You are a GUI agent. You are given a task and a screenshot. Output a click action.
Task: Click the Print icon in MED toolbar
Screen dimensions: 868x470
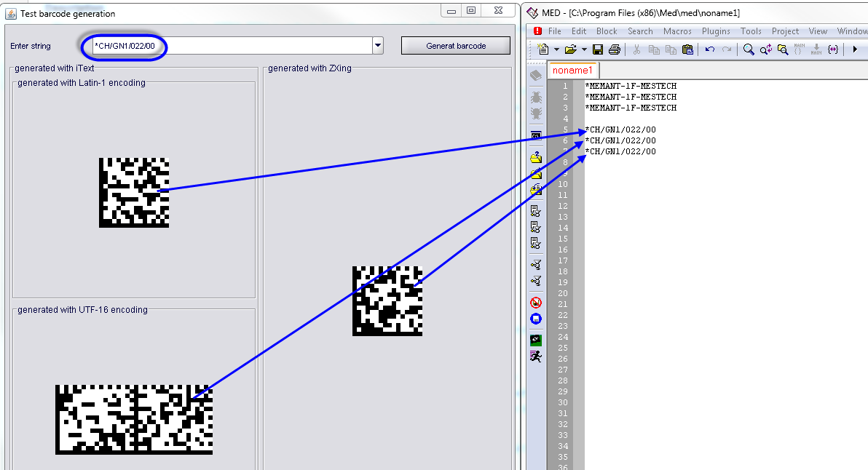click(x=615, y=49)
